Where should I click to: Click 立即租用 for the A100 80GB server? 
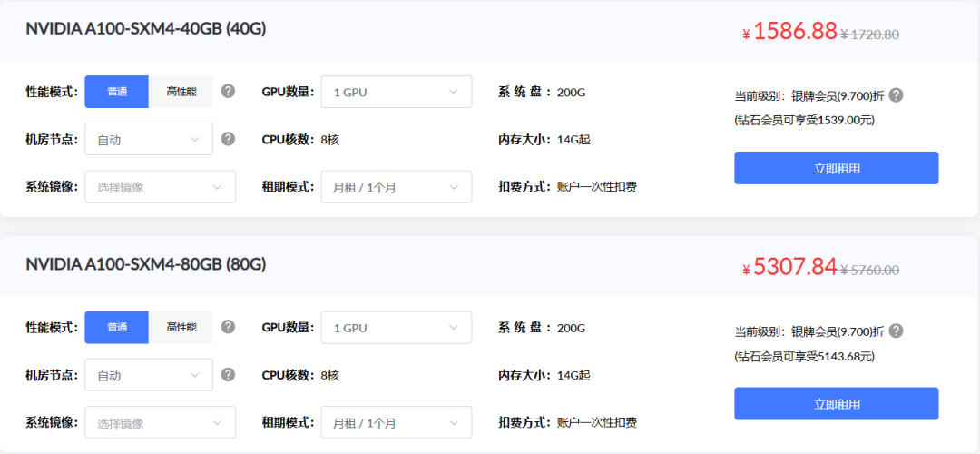(x=837, y=403)
